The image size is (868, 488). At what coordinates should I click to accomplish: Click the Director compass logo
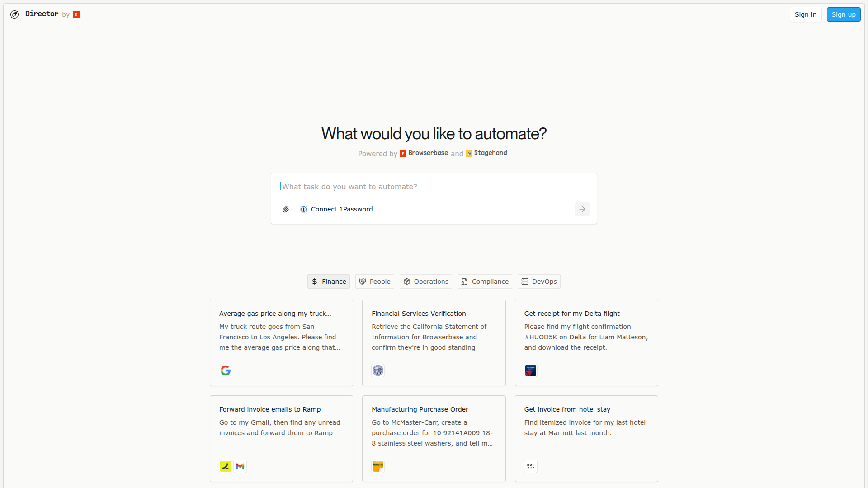[x=14, y=14]
